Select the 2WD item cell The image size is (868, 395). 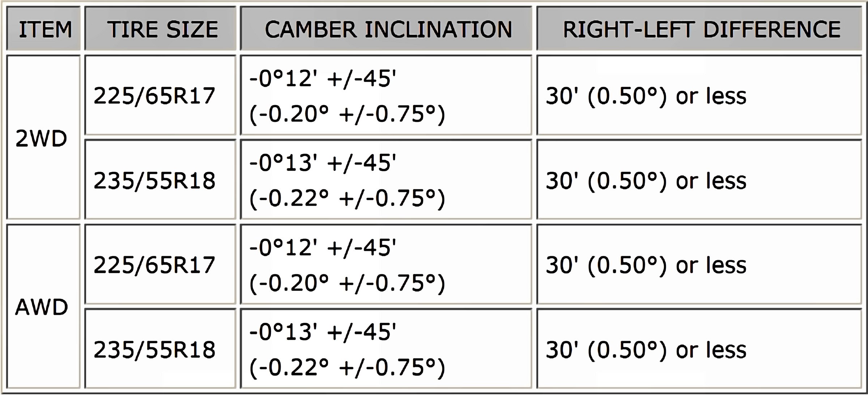[x=43, y=137]
